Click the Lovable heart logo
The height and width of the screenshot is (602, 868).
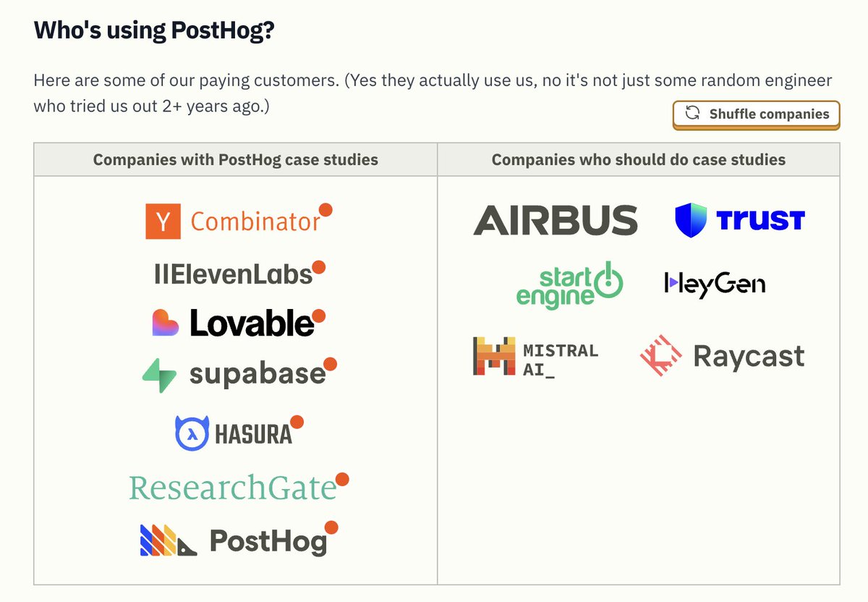165,323
